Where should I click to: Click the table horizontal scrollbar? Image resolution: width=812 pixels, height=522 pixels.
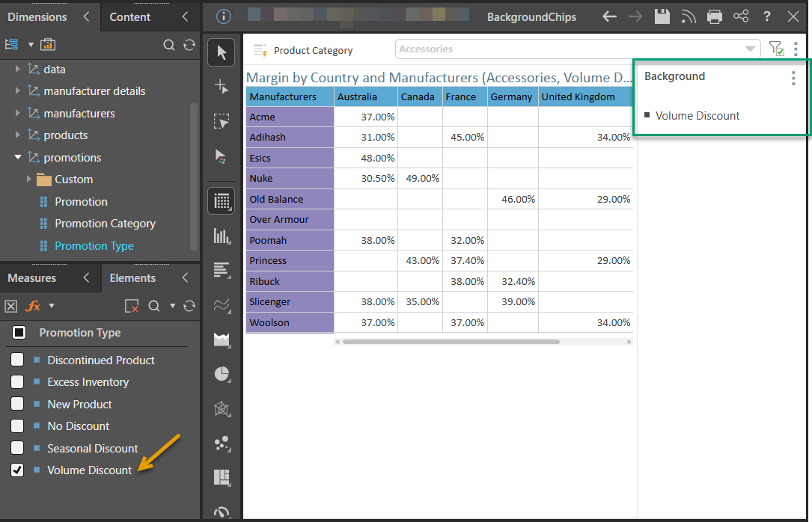pos(451,342)
